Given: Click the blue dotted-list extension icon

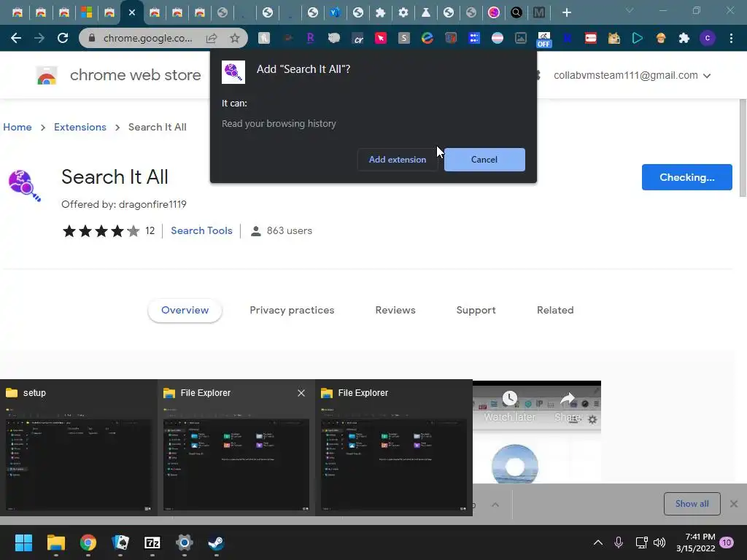Looking at the screenshot, I should [x=474, y=38].
